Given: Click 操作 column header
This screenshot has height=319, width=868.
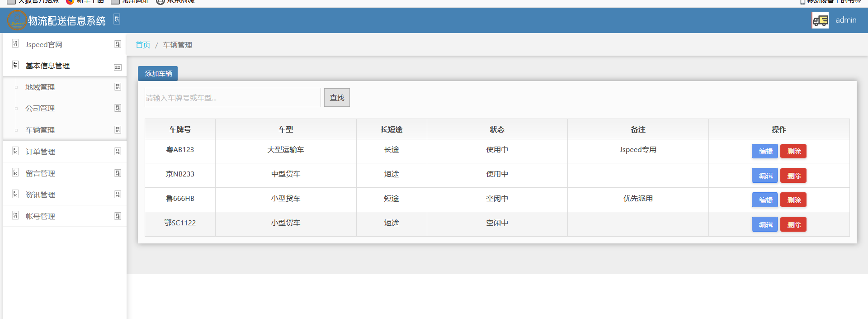Looking at the screenshot, I should [x=779, y=129].
